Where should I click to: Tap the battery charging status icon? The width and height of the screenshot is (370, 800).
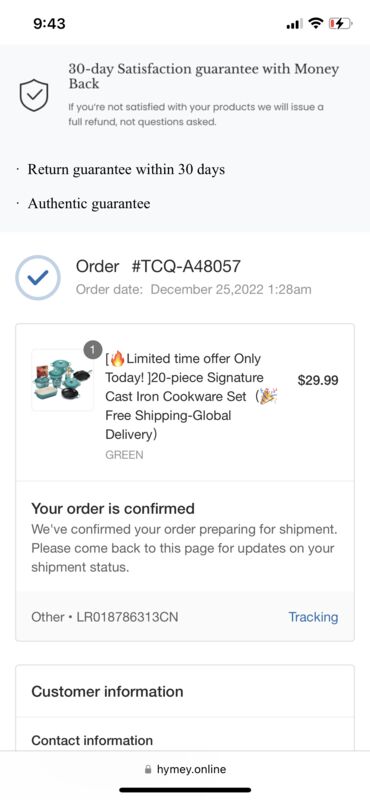click(x=340, y=23)
